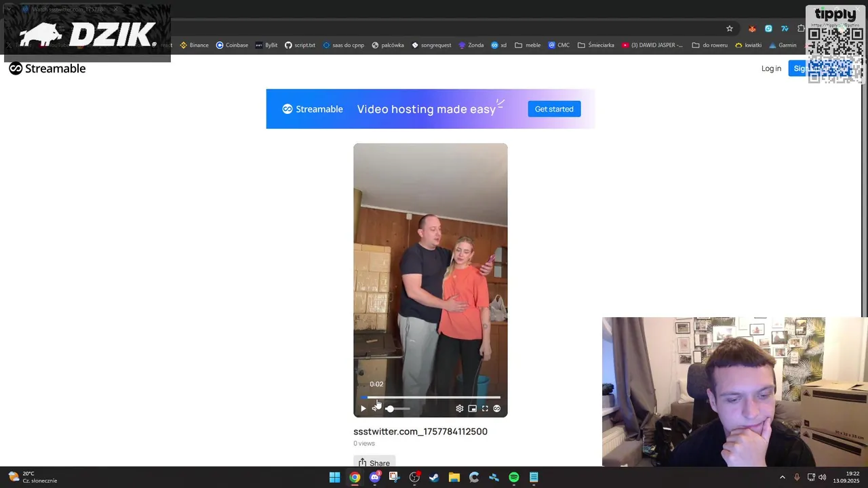868x488 pixels.
Task: Enter fullscreen video mode
Action: tap(485, 409)
